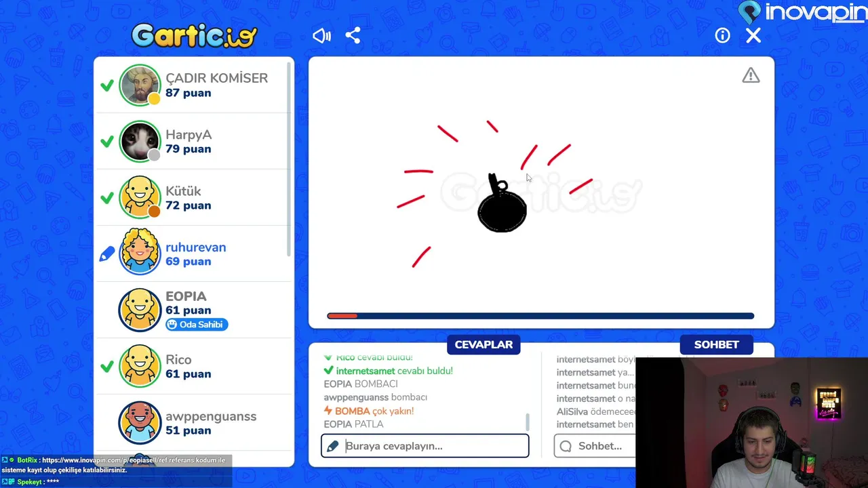
Task: Click the '87 puan' score
Action: (188, 93)
